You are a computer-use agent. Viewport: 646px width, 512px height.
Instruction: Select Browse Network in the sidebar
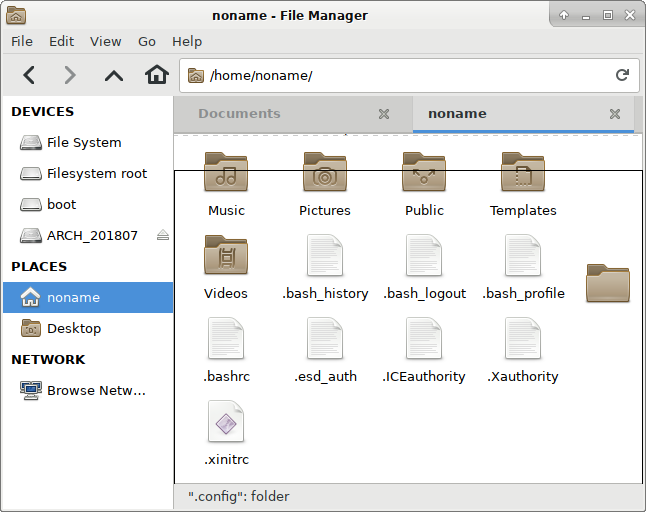click(96, 390)
